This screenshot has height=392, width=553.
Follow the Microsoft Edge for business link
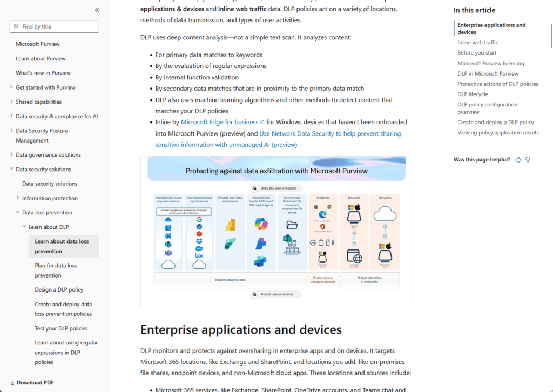click(x=219, y=122)
